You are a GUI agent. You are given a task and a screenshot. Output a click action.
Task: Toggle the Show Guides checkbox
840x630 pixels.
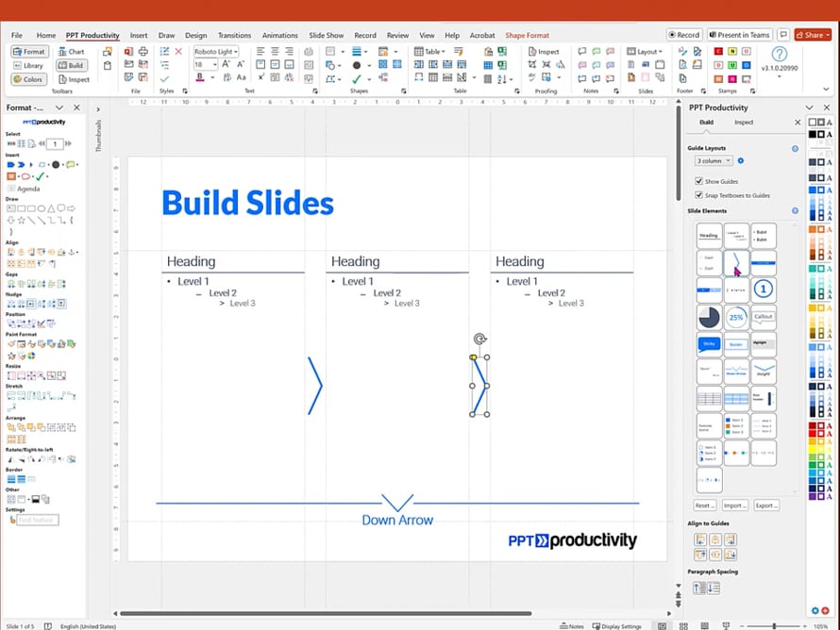coord(698,181)
